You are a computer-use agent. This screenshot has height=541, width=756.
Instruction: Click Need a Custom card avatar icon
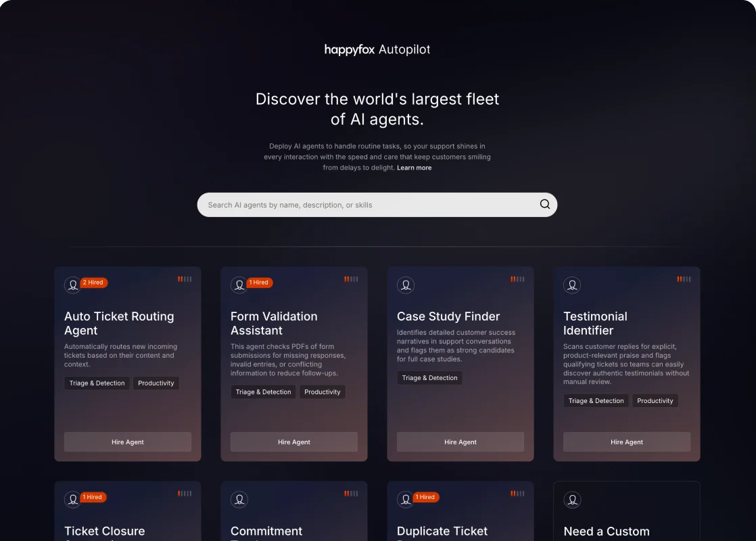click(x=572, y=500)
